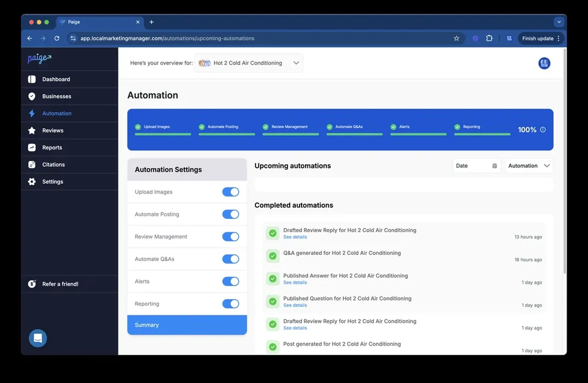The image size is (588, 383).
Task: Go back to the previous page
Action: 29,38
